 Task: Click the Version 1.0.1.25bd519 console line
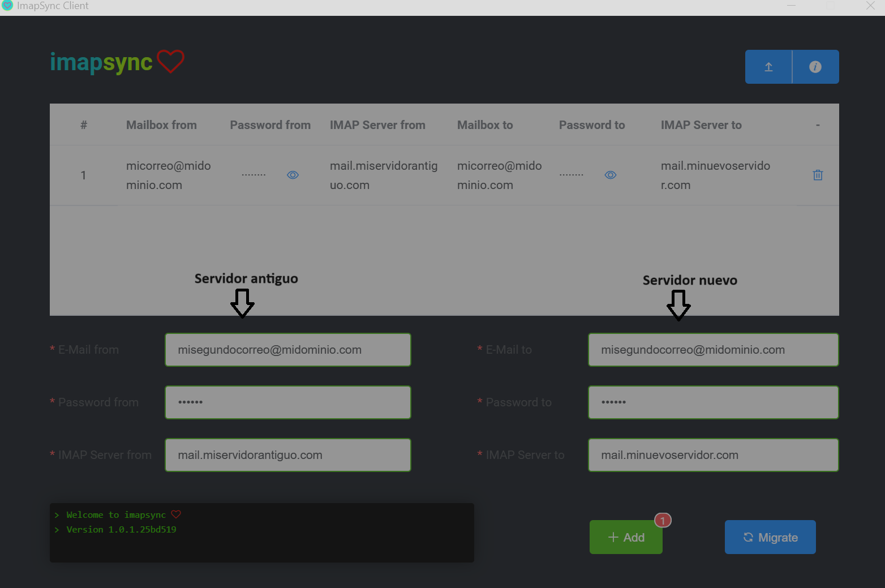click(121, 530)
